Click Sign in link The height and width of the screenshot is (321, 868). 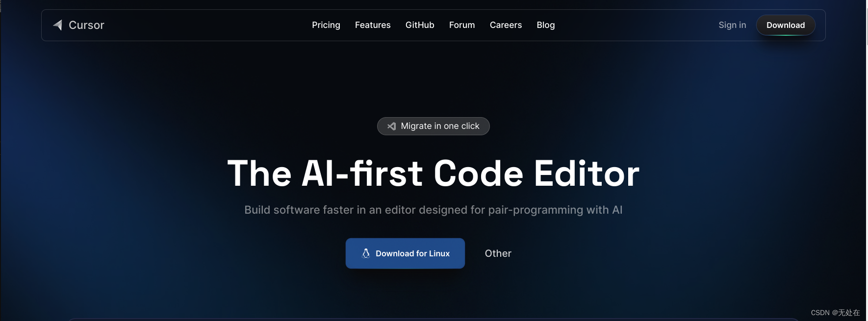tap(732, 25)
